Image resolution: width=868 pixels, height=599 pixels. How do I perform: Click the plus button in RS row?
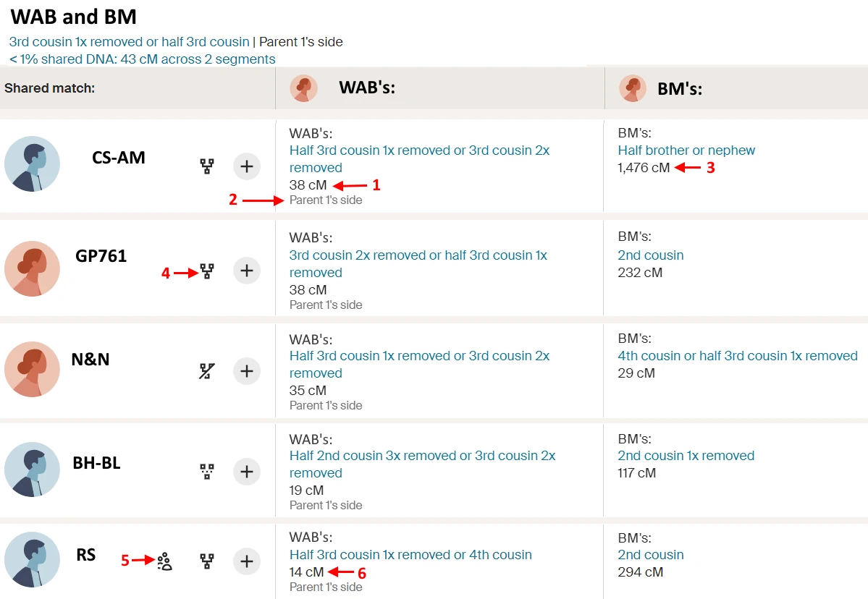247,562
